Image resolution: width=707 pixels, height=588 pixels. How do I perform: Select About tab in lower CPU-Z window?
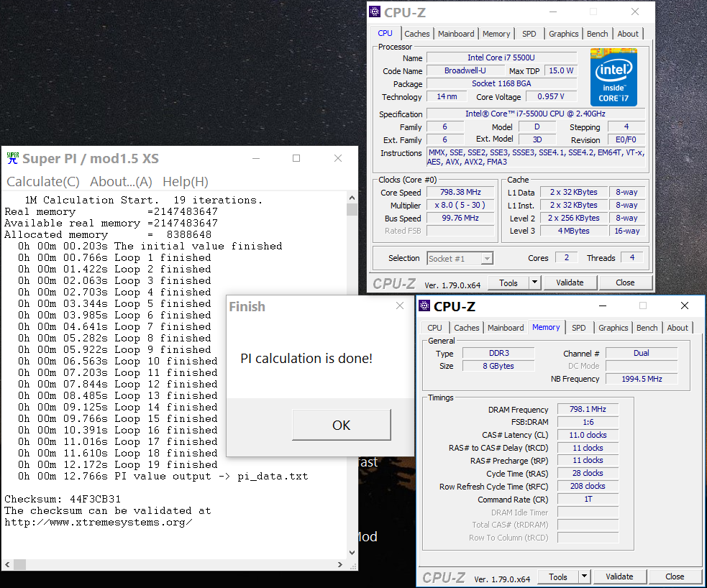click(678, 328)
